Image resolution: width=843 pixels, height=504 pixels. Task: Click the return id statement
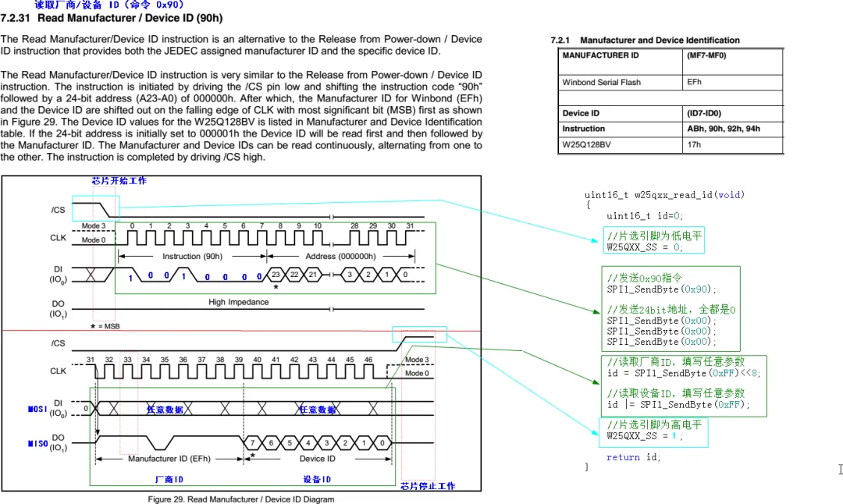pos(633,457)
